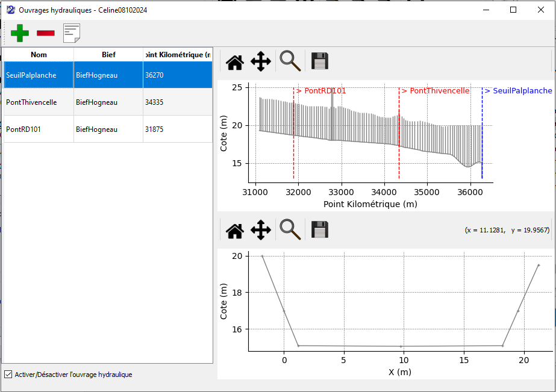Screen dimensions: 556x392
Task: Save lower cross-section figure
Action: click(x=319, y=230)
